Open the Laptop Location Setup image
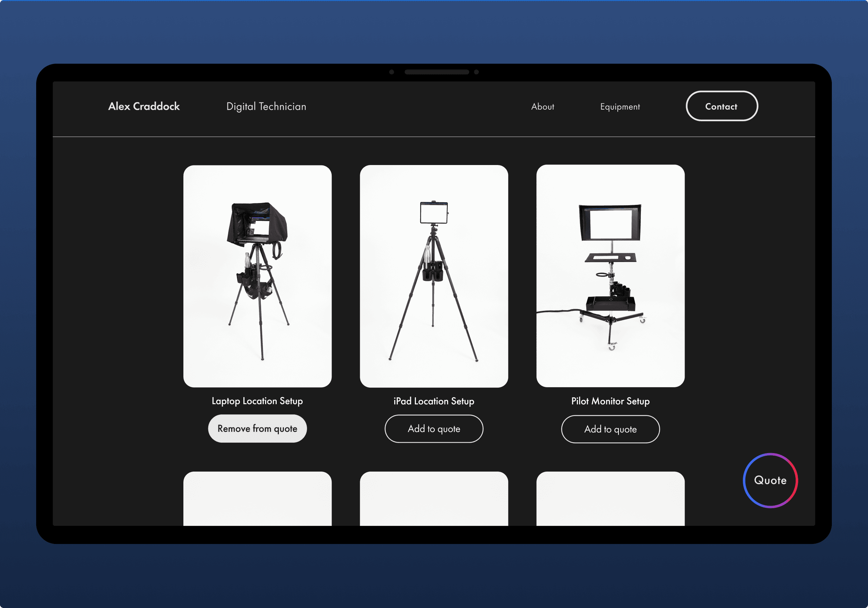868x608 pixels. [x=257, y=276]
